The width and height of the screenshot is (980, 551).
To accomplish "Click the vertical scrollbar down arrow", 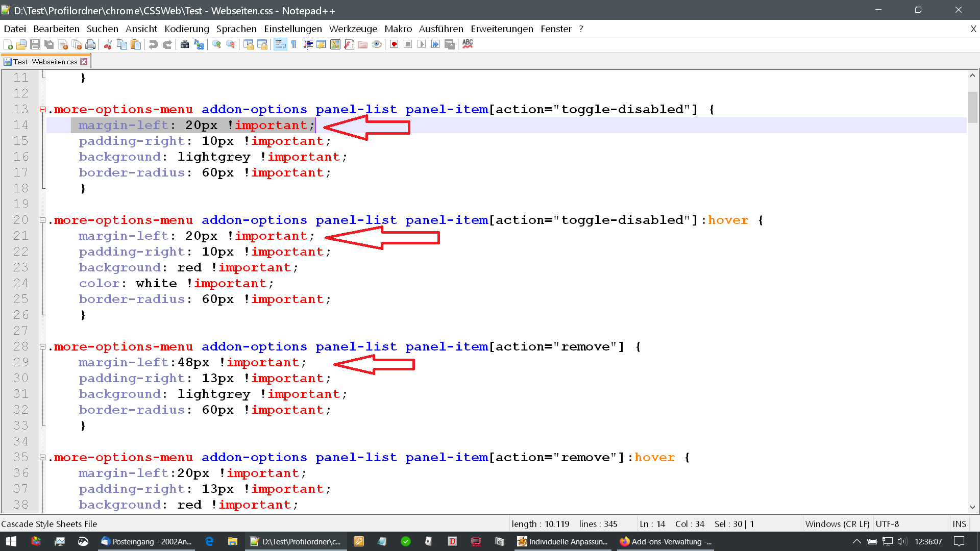I will pyautogui.click(x=972, y=507).
